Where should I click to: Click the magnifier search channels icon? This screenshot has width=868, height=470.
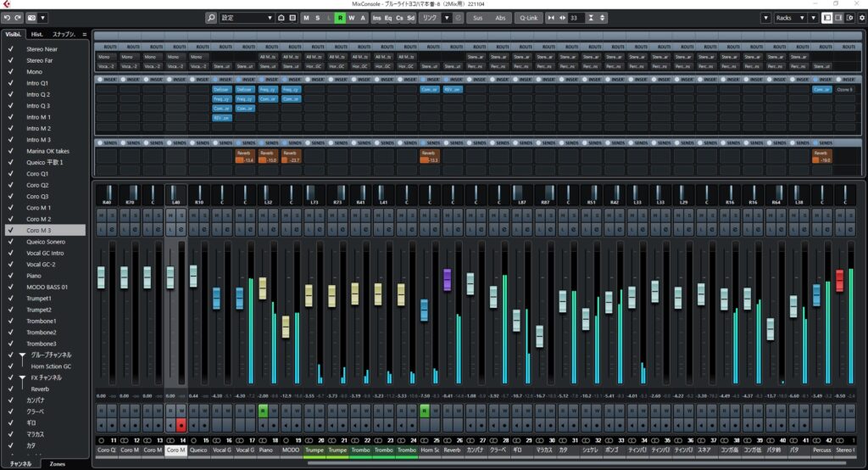tap(211, 17)
